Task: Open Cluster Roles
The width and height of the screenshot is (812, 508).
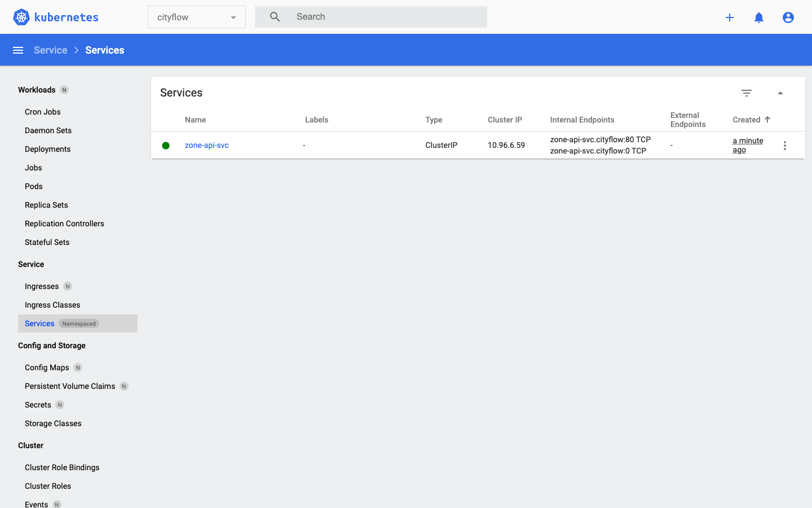Action: (x=48, y=486)
